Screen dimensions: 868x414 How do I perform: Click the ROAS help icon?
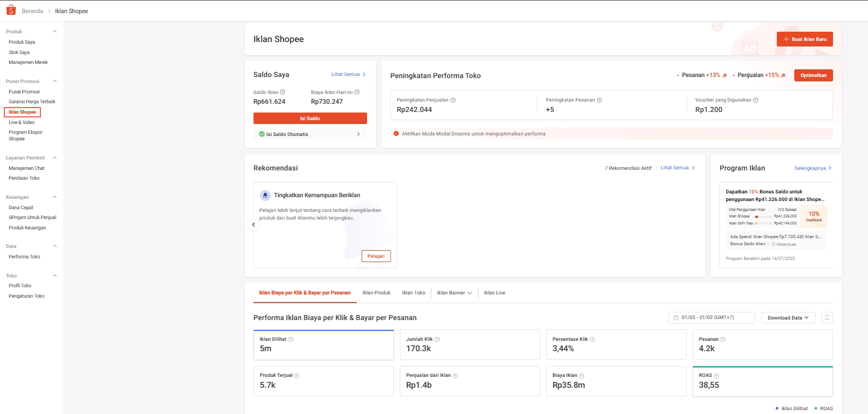coord(716,376)
